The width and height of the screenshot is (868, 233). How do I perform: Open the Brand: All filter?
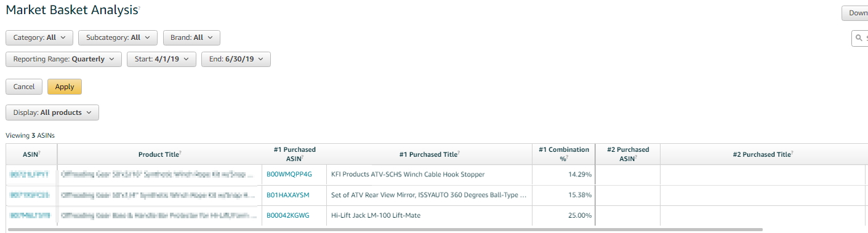click(191, 38)
